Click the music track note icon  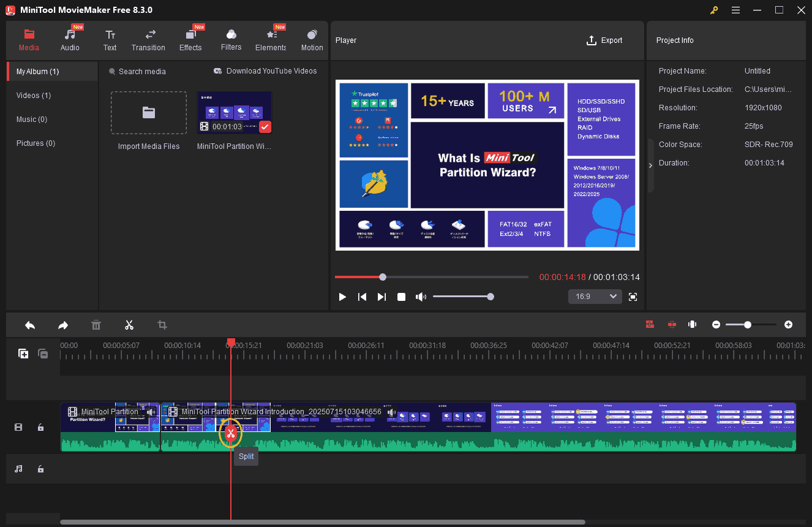pyautogui.click(x=18, y=469)
